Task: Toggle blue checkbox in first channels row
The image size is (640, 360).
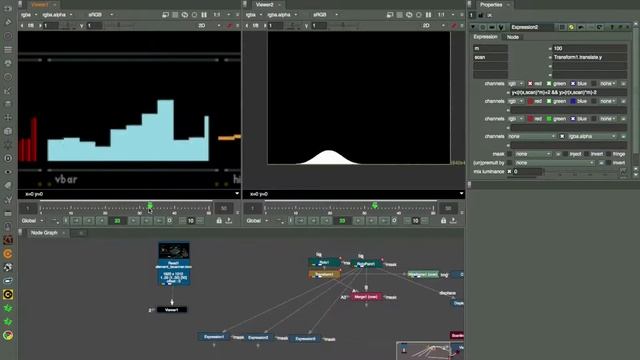Action: coord(572,83)
